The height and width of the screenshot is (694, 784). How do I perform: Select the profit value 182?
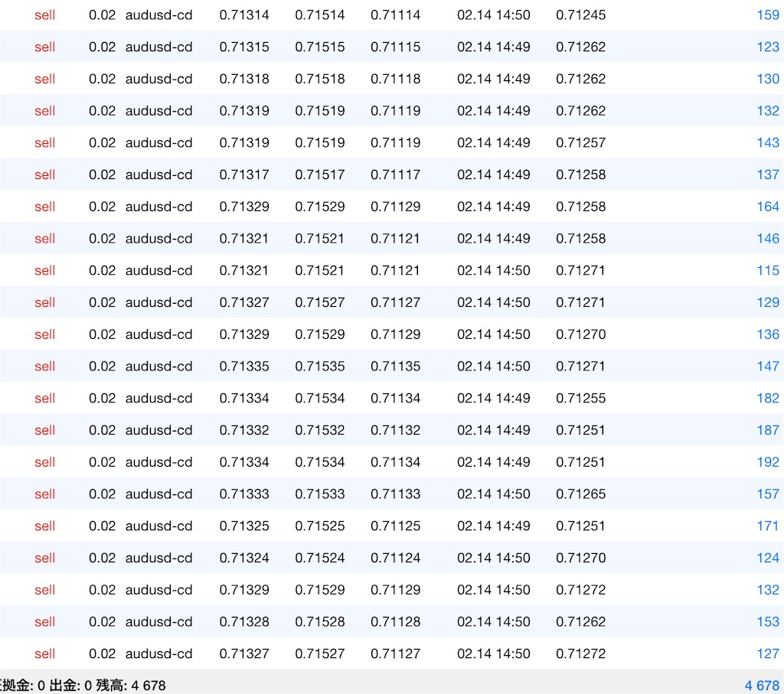pyautogui.click(x=768, y=399)
